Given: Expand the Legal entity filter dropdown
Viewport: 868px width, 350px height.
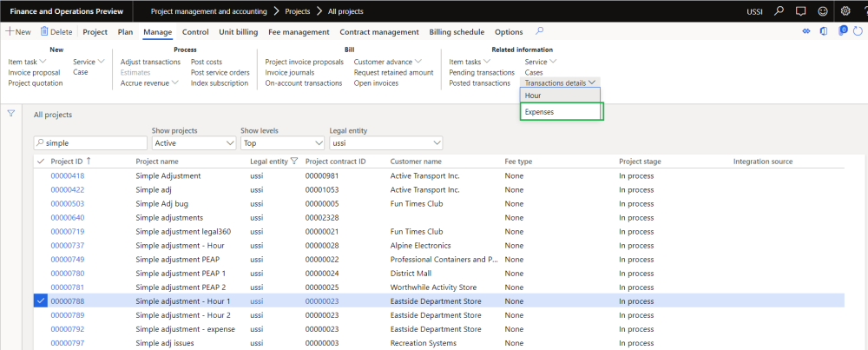Looking at the screenshot, I should [436, 142].
